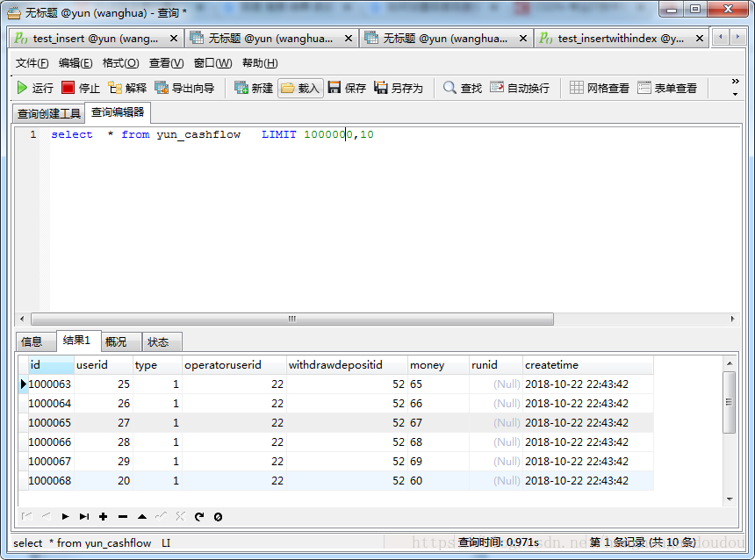Image resolution: width=755 pixels, height=560 pixels.
Task: Click the operatoruserid column header
Action: [x=234, y=365]
